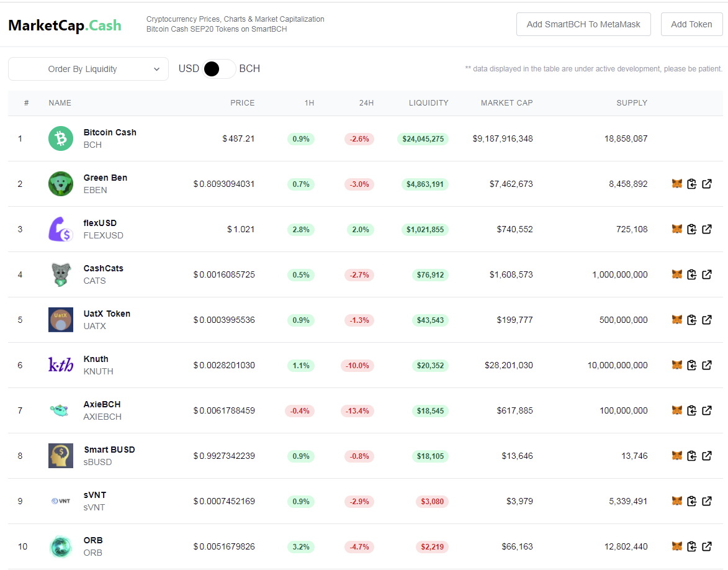The width and height of the screenshot is (728, 570).
Task: Open the external link icon for CashCats
Action: [x=707, y=274]
